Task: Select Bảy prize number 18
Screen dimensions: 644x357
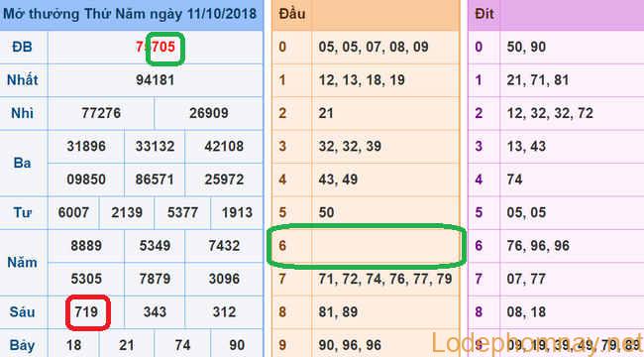Action: (73, 345)
